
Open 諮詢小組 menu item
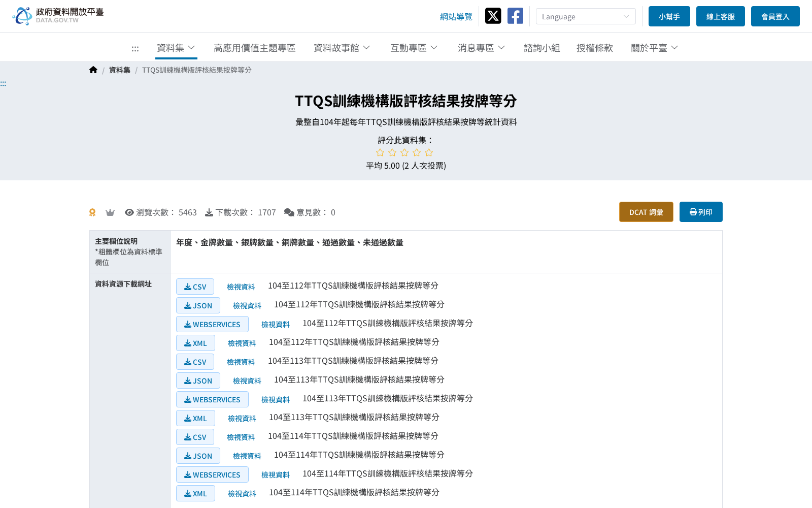[542, 48]
